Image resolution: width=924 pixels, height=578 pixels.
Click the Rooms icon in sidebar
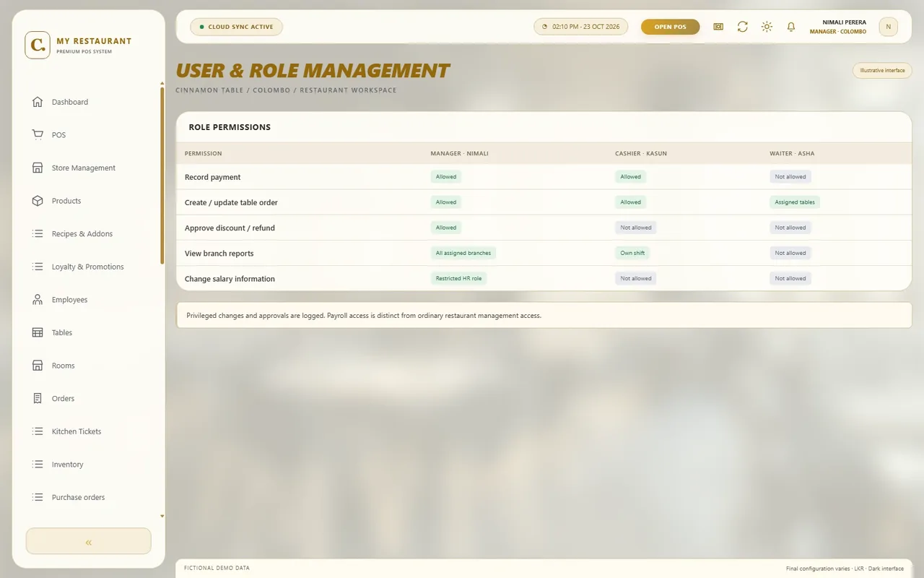click(x=38, y=366)
